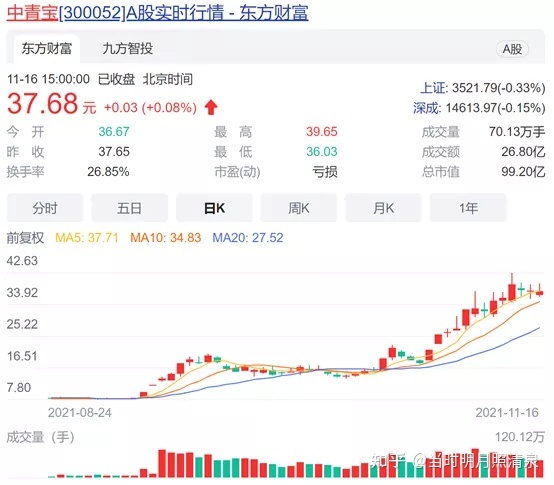The height and width of the screenshot is (485, 554).
Task: Click the tallest candlestick near chart peak
Action: [x=512, y=288]
